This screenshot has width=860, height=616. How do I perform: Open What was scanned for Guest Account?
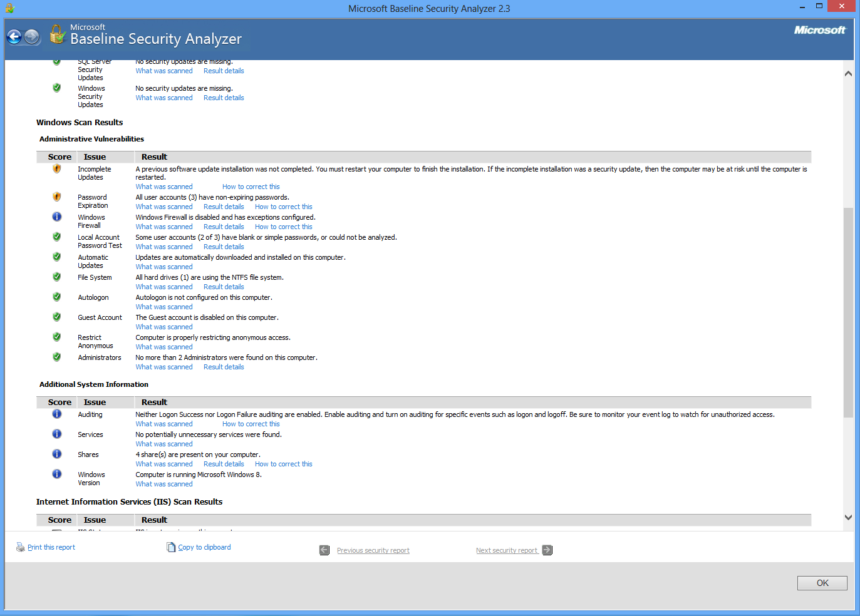(x=164, y=327)
